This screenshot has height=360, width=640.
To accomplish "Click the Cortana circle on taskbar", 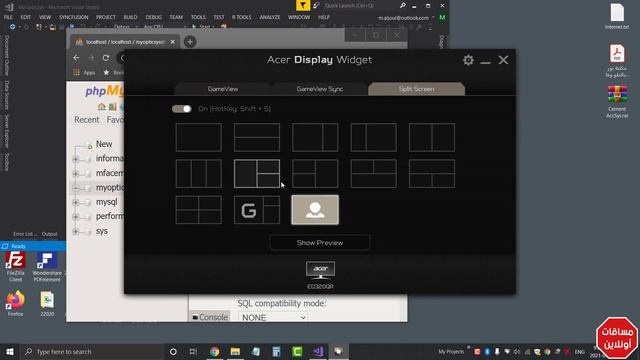I will (x=173, y=351).
